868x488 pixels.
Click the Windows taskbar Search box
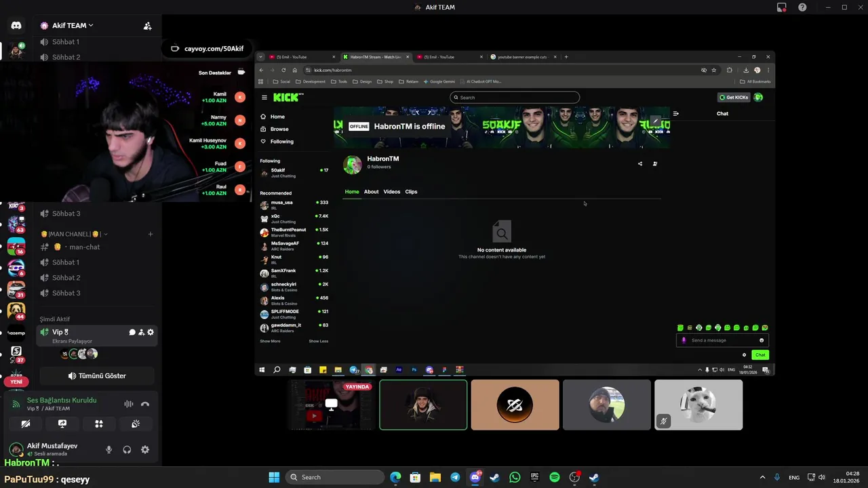[x=335, y=477]
